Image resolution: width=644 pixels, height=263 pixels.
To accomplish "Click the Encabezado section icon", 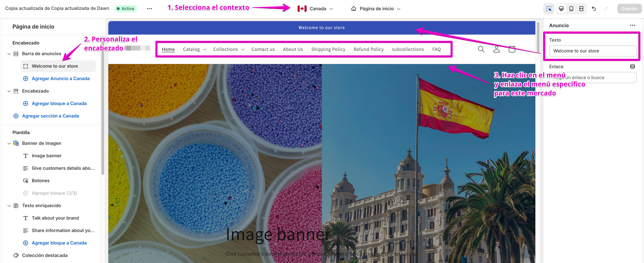I will click(x=16, y=91).
